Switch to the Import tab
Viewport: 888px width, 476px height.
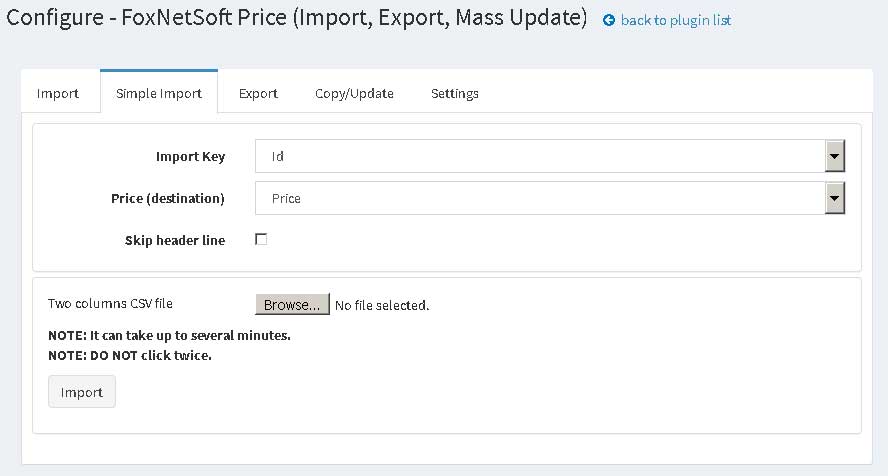pos(58,93)
